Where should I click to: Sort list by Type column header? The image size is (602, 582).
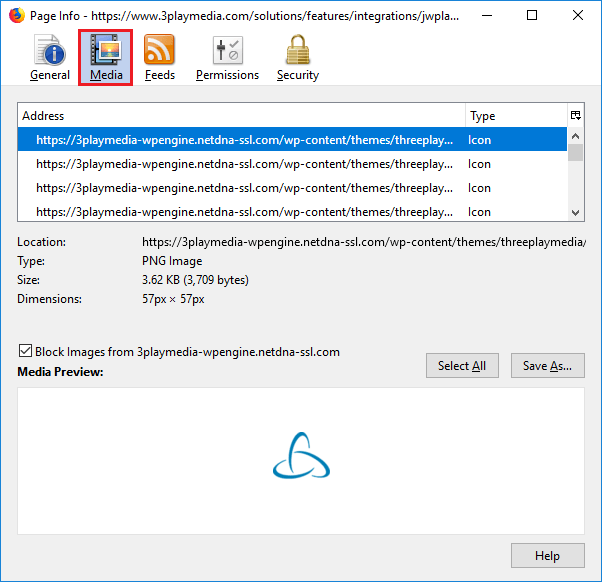tap(515, 116)
